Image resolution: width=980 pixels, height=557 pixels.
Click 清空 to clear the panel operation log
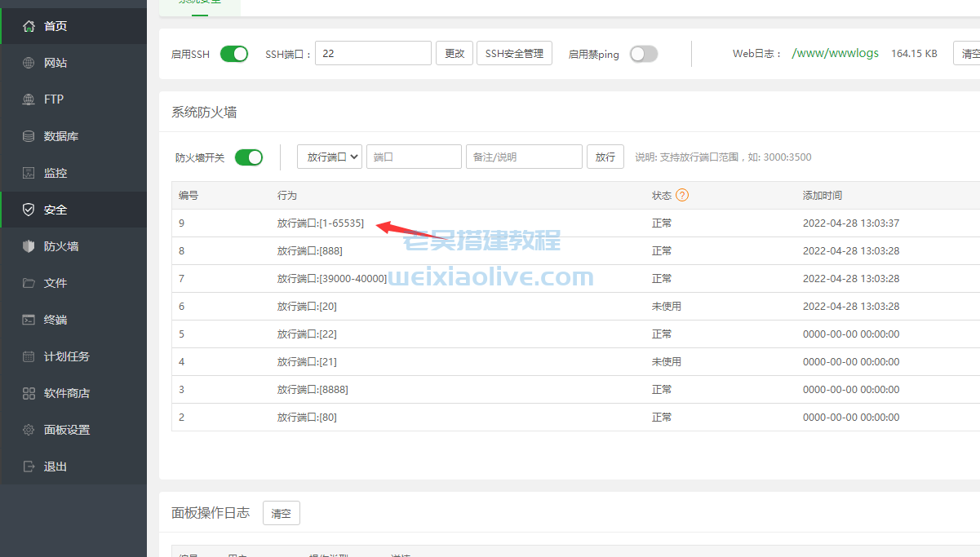tap(281, 513)
